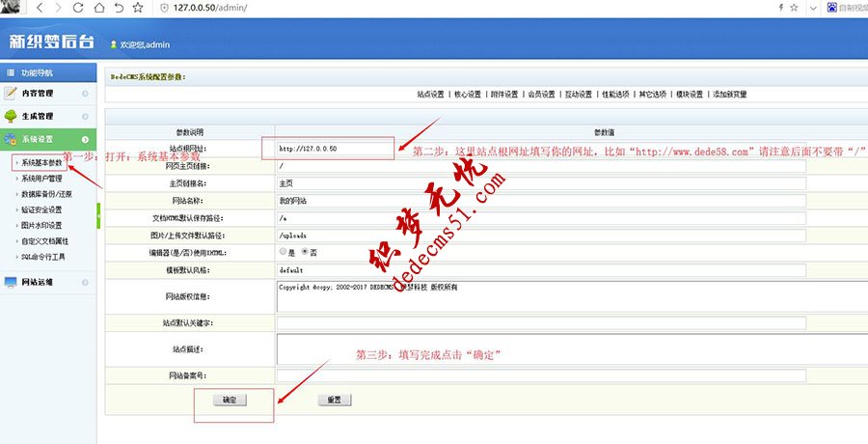
Task: Click the browser address bar URL
Action: [210, 8]
